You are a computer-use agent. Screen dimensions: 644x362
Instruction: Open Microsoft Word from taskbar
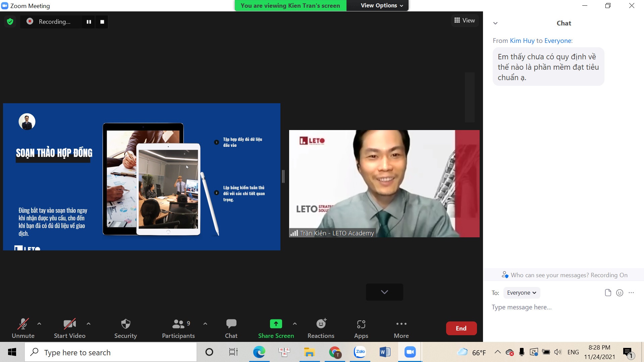[x=385, y=352]
